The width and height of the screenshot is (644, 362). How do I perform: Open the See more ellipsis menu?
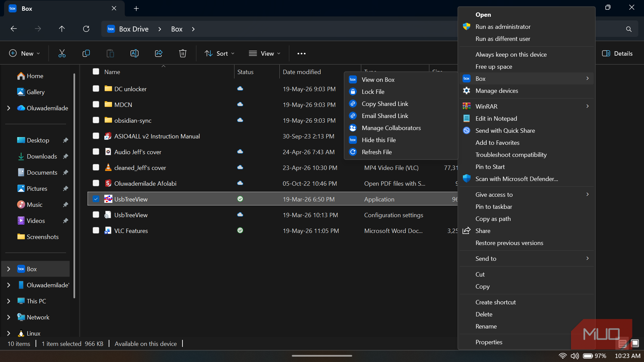302,54
